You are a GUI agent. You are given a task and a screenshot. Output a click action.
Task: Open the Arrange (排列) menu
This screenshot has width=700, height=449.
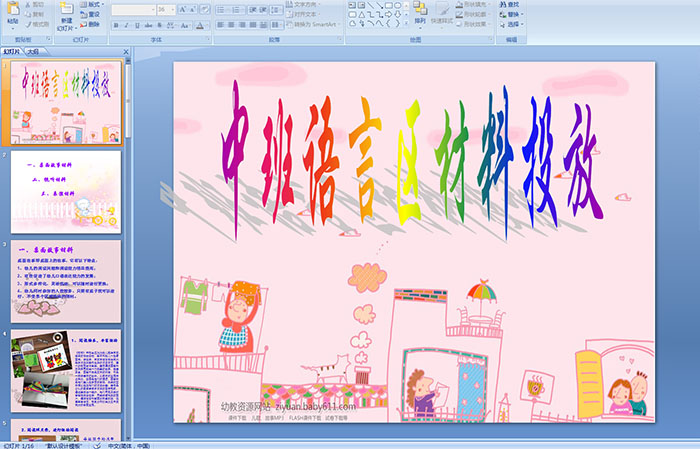coord(420,13)
